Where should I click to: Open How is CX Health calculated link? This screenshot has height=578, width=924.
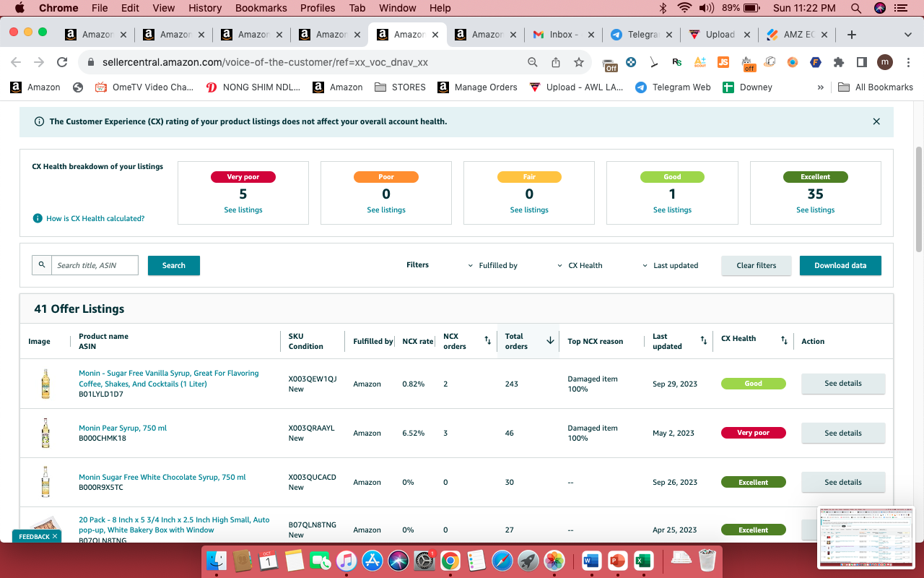click(95, 218)
